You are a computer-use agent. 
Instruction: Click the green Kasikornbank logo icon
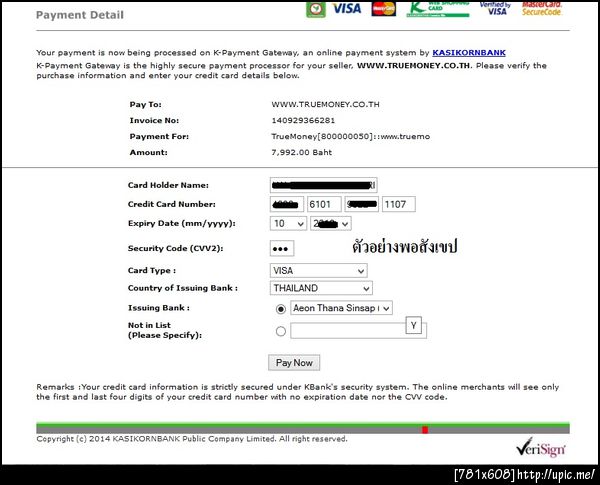pos(316,9)
